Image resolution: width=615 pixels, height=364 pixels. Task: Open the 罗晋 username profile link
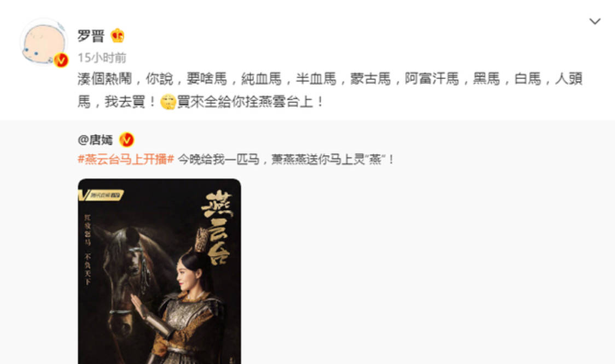[x=91, y=36]
